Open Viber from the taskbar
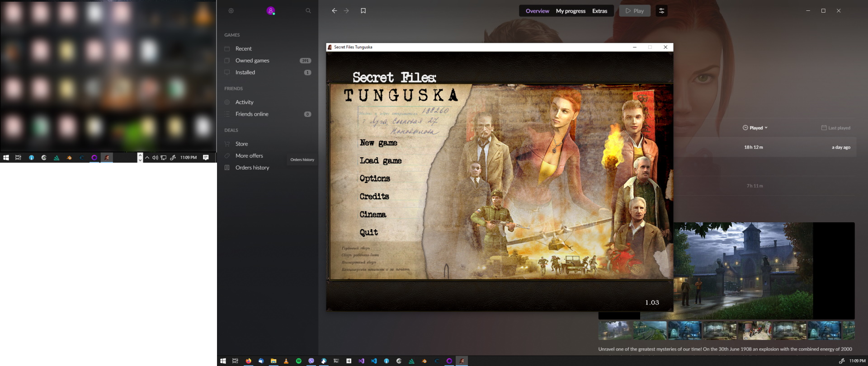The height and width of the screenshot is (366, 868). pyautogui.click(x=311, y=361)
